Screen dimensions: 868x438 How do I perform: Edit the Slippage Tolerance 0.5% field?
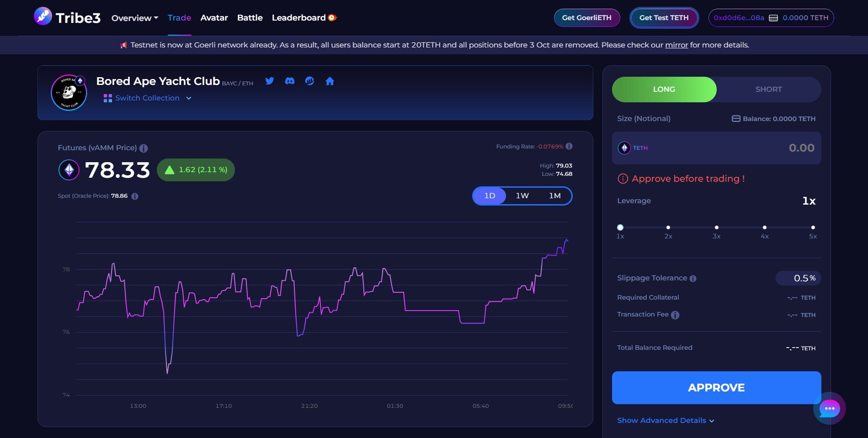click(x=798, y=278)
